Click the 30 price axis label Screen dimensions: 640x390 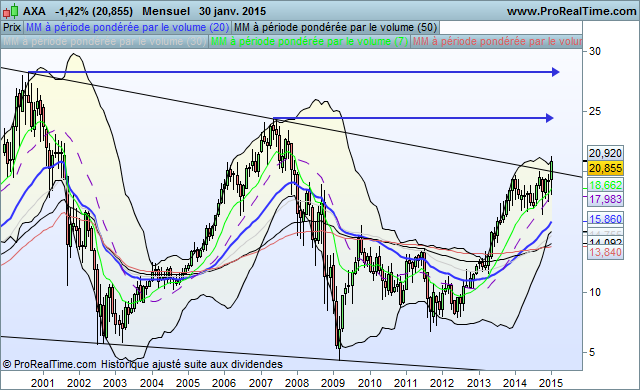coord(595,51)
